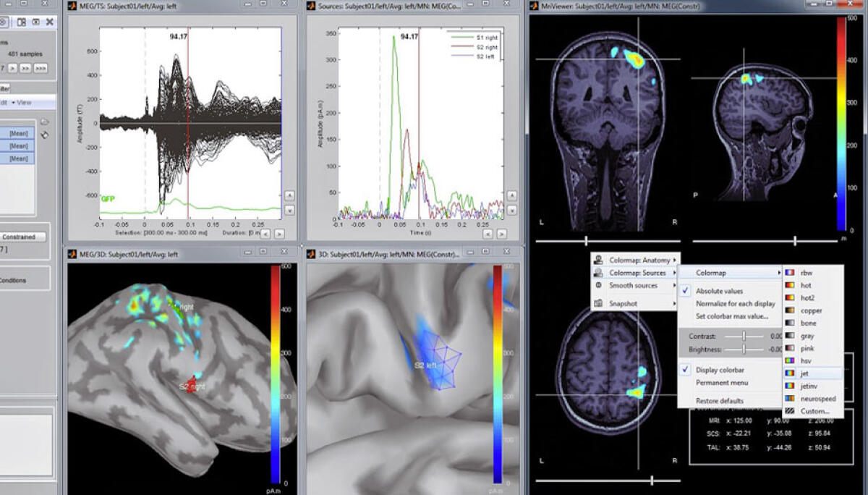Expand the Colormap submenu arrow

coord(778,273)
